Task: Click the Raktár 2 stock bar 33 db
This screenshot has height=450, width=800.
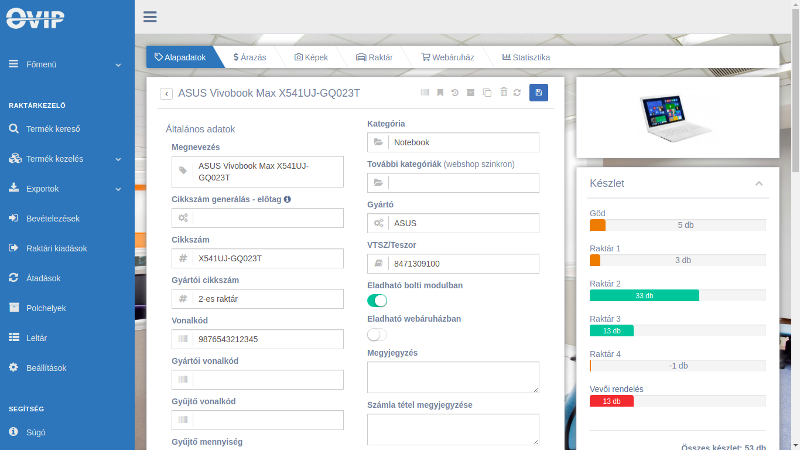Action: pyautogui.click(x=678, y=295)
